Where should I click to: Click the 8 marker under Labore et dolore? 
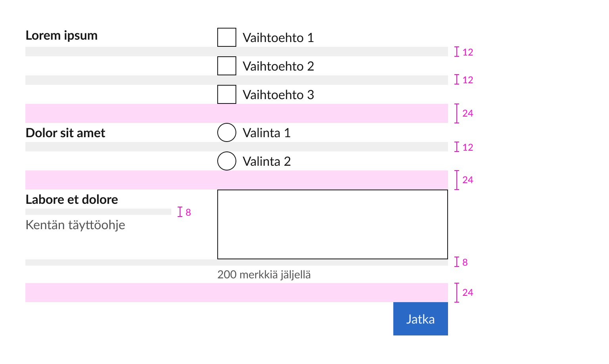(188, 212)
